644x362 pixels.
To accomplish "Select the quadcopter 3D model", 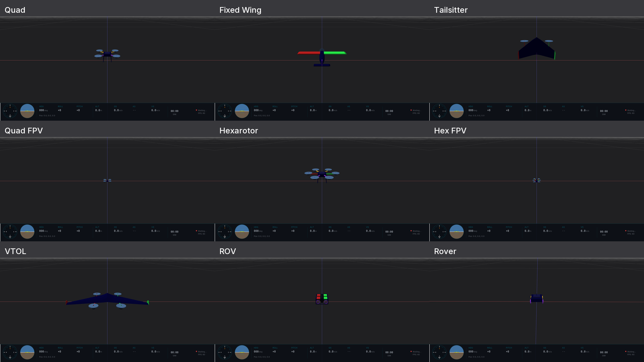I will [107, 54].
